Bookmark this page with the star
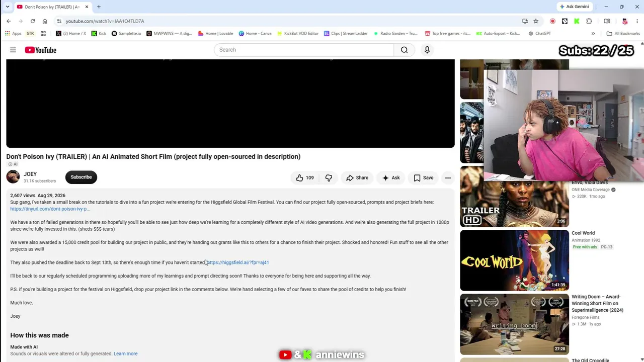 536,21
